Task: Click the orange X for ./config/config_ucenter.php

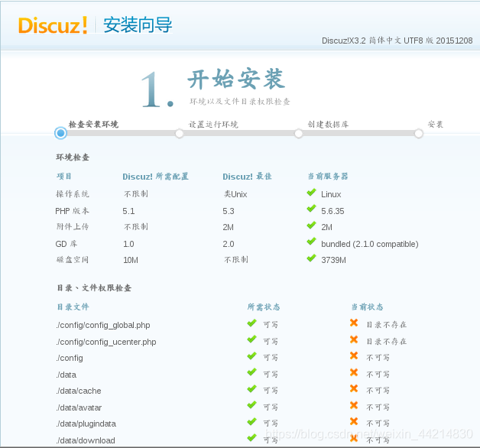Action: (354, 339)
